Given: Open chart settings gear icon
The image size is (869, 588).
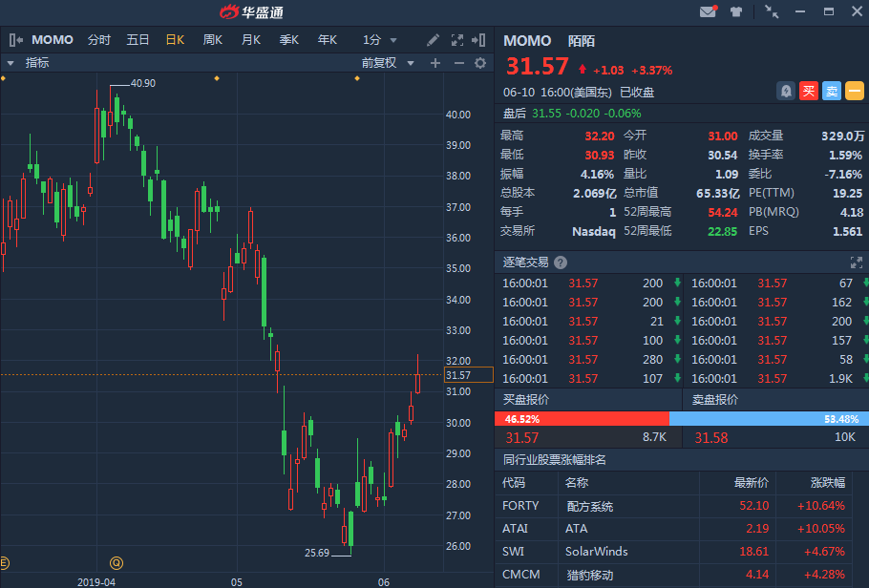Looking at the screenshot, I should [x=480, y=63].
